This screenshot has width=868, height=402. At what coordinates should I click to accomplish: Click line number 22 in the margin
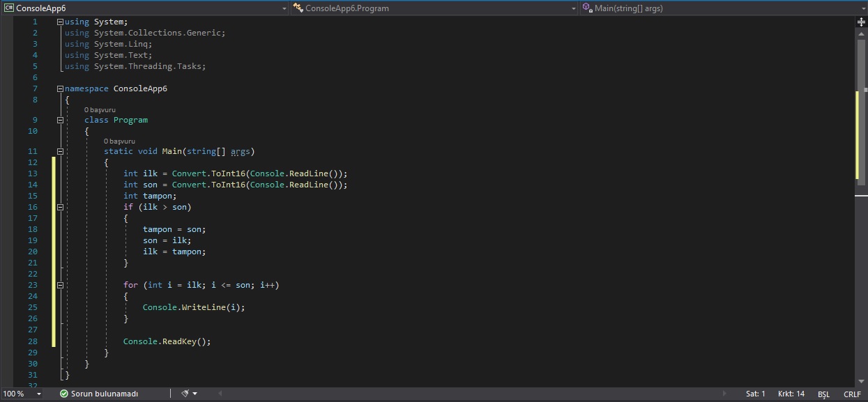(33, 274)
